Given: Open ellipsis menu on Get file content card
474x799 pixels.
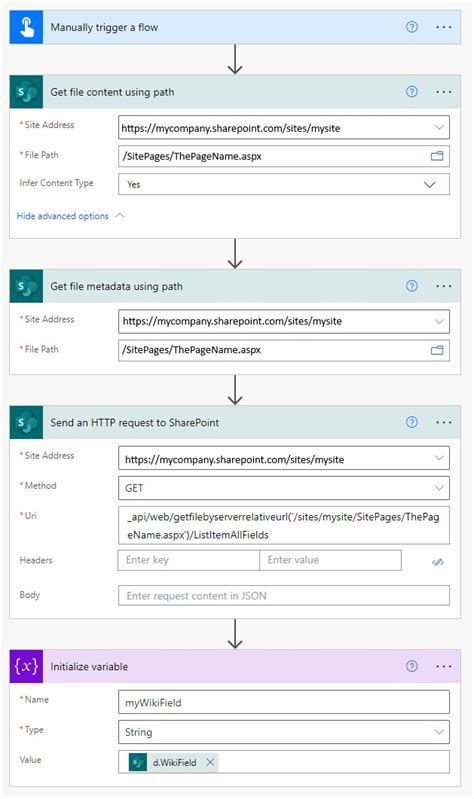Looking at the screenshot, I should pyautogui.click(x=443, y=92).
